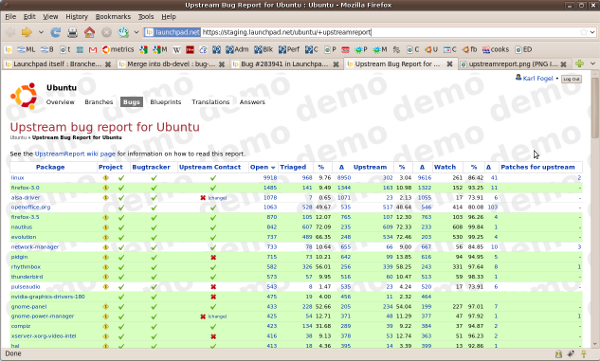Open the Tools menu
This screenshot has width=600, height=361.
146,16
